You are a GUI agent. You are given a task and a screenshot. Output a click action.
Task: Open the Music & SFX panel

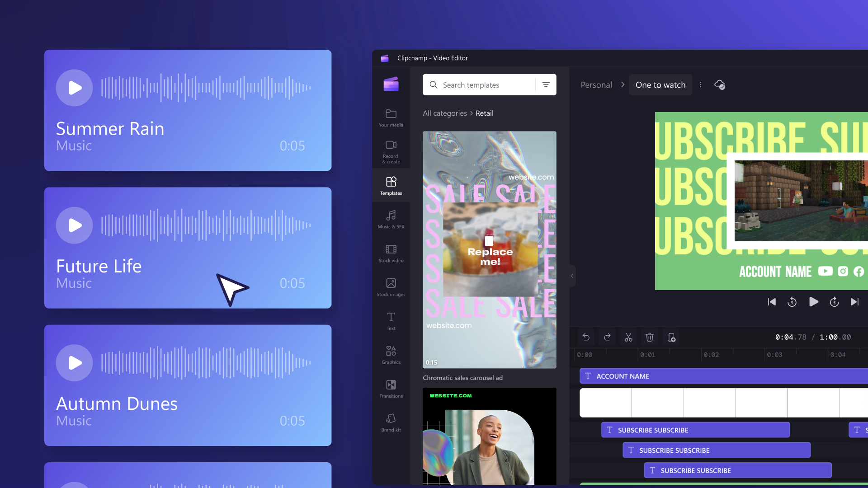pyautogui.click(x=391, y=219)
